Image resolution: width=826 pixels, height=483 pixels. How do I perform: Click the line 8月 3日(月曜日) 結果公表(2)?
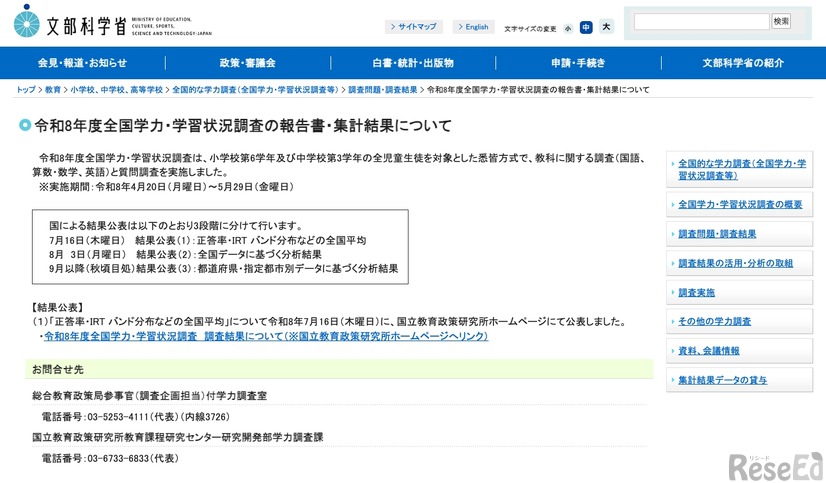(x=185, y=254)
